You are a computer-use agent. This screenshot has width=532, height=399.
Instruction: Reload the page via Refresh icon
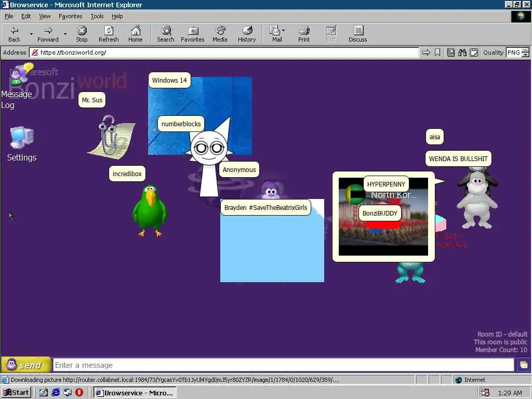109,34
